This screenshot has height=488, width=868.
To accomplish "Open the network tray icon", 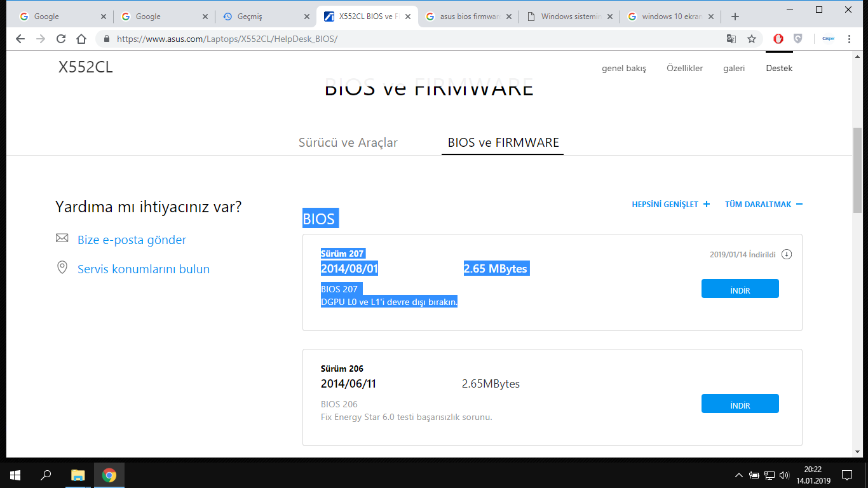I will (x=770, y=475).
